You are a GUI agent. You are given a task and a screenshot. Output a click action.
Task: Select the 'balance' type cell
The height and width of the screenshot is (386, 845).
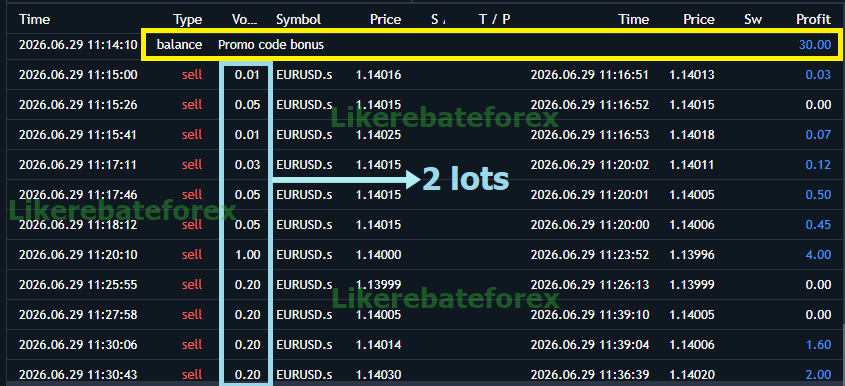(x=179, y=45)
